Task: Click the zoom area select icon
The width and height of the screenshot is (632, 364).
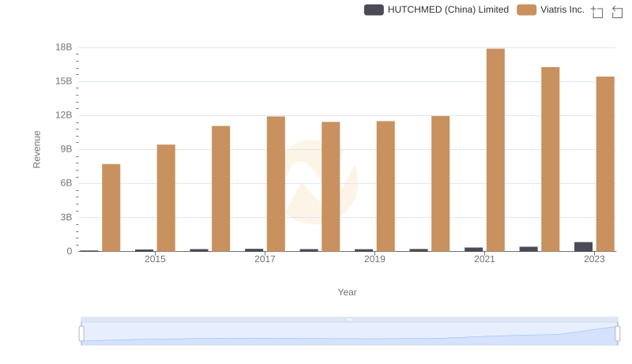Action: [x=597, y=12]
